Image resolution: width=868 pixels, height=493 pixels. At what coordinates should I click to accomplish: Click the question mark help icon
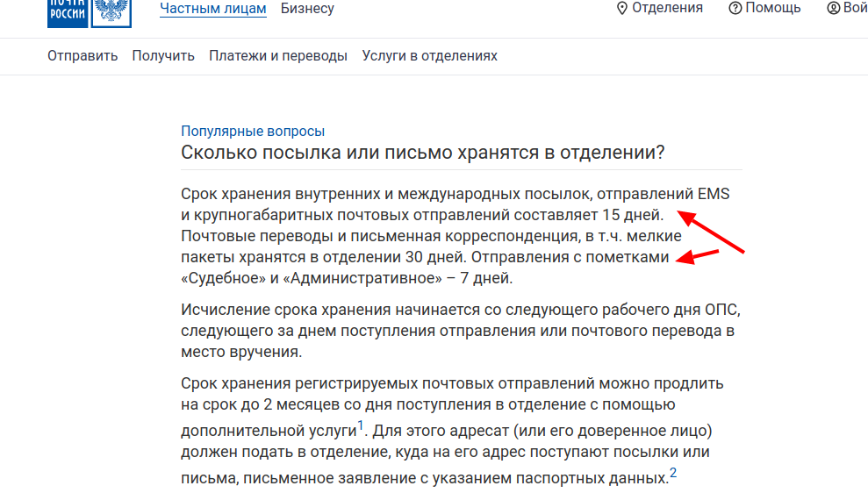(735, 8)
